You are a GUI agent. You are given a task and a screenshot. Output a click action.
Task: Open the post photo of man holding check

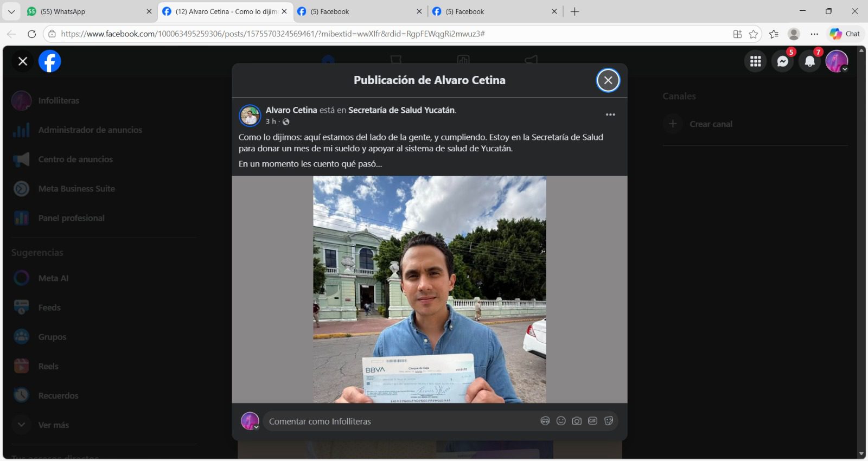429,289
